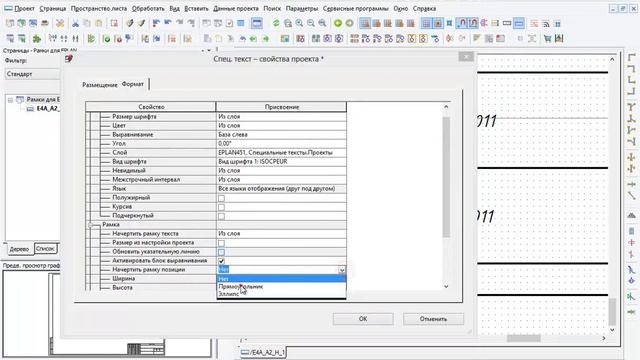
Task: Click the База слева alignment value
Action: [281, 135]
